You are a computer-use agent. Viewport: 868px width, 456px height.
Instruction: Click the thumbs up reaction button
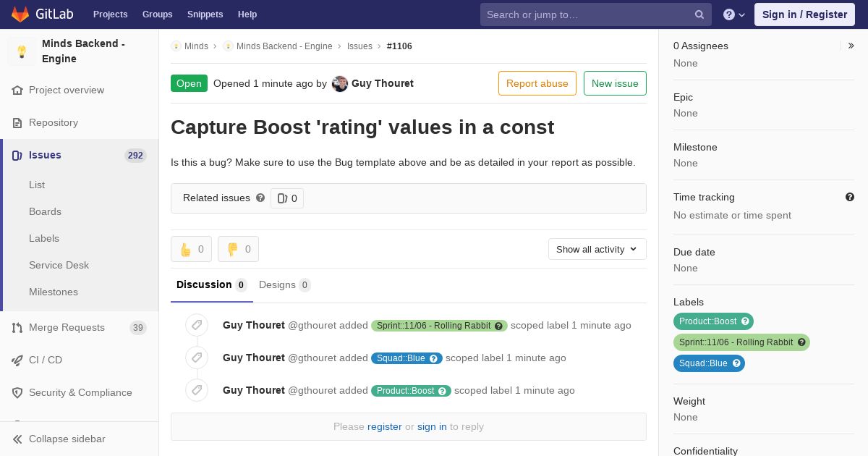pos(191,249)
